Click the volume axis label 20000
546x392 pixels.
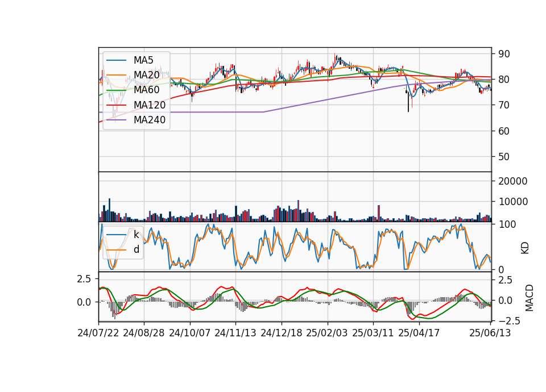pyautogui.click(x=513, y=181)
